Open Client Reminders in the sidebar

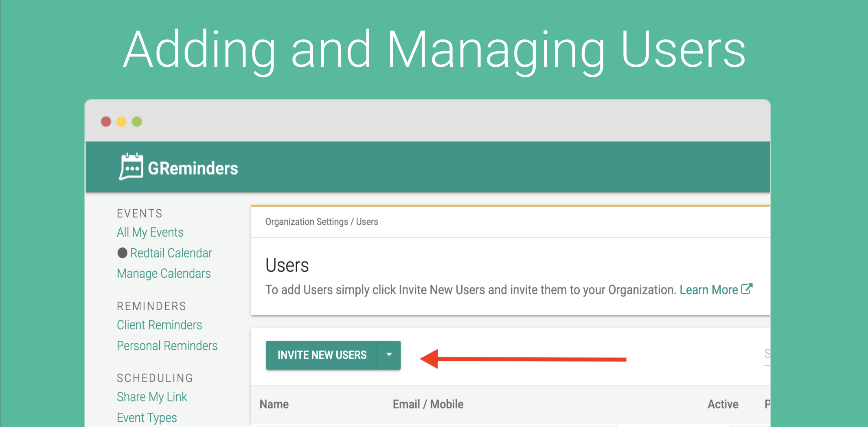pyautogui.click(x=159, y=325)
